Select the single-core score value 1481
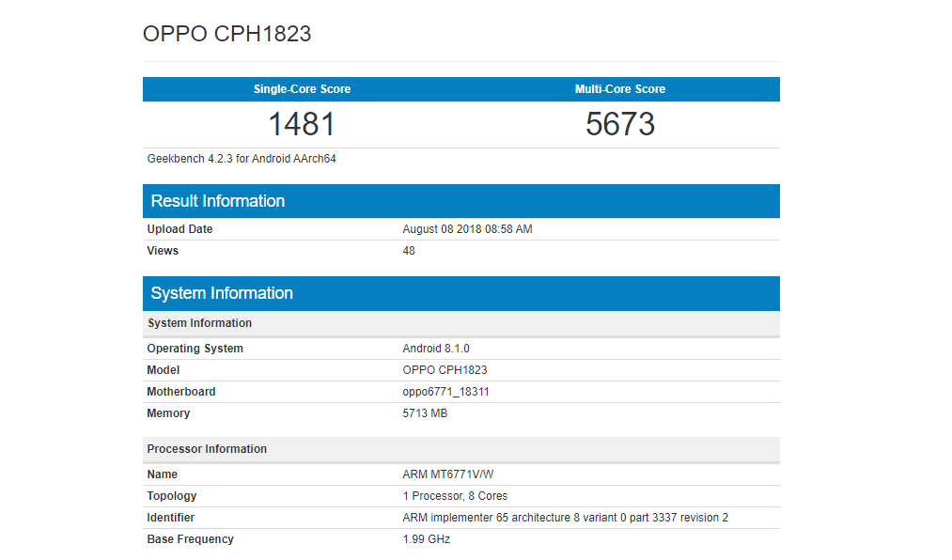Image resolution: width=952 pixels, height=560 pixels. click(x=302, y=124)
